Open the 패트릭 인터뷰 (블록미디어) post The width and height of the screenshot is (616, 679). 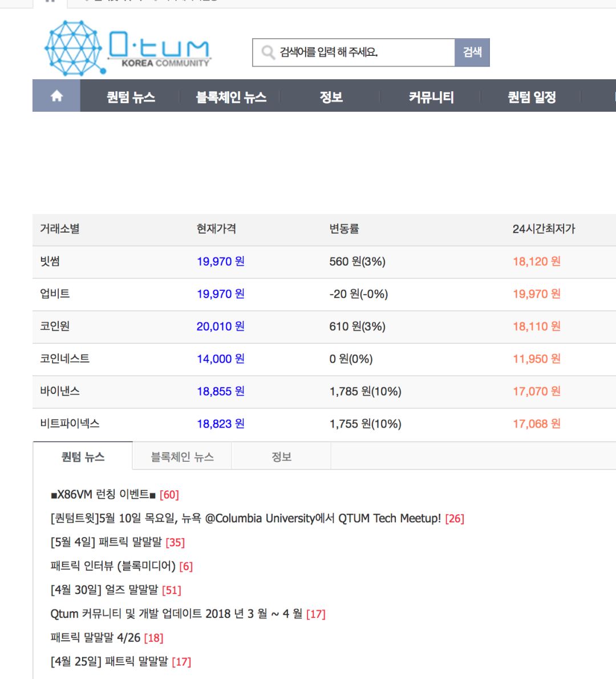coord(113,566)
